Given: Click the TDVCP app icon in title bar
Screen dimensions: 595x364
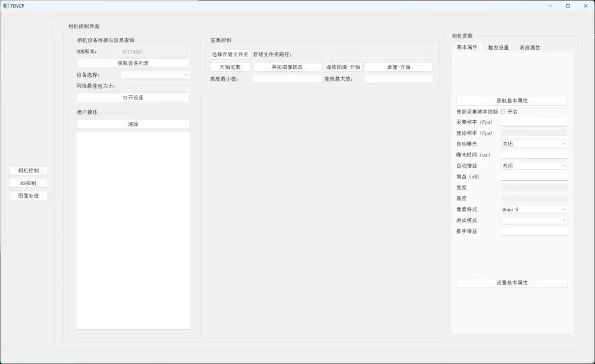Looking at the screenshot, I should pos(5,5).
